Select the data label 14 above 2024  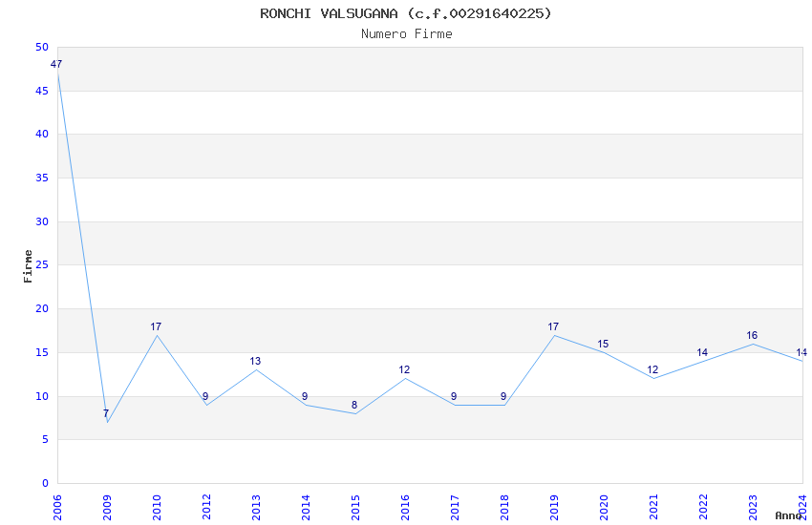801,352
